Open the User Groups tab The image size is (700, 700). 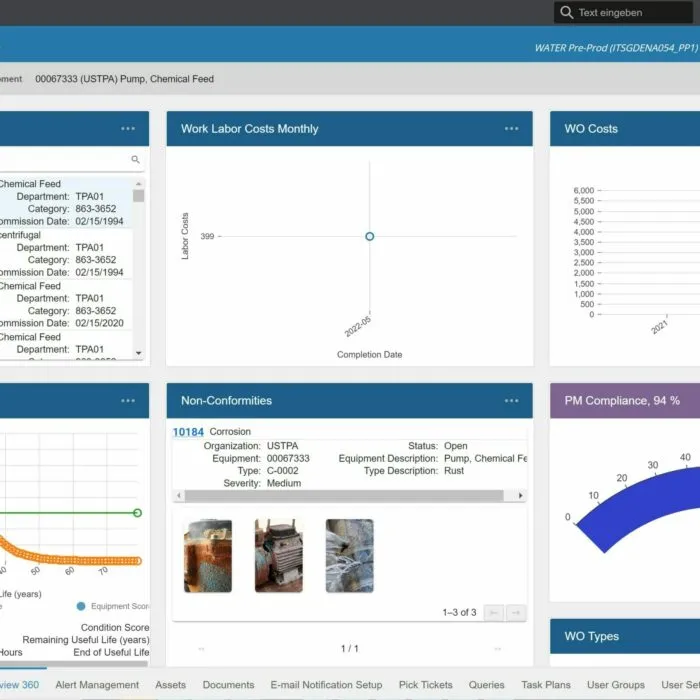click(x=616, y=684)
